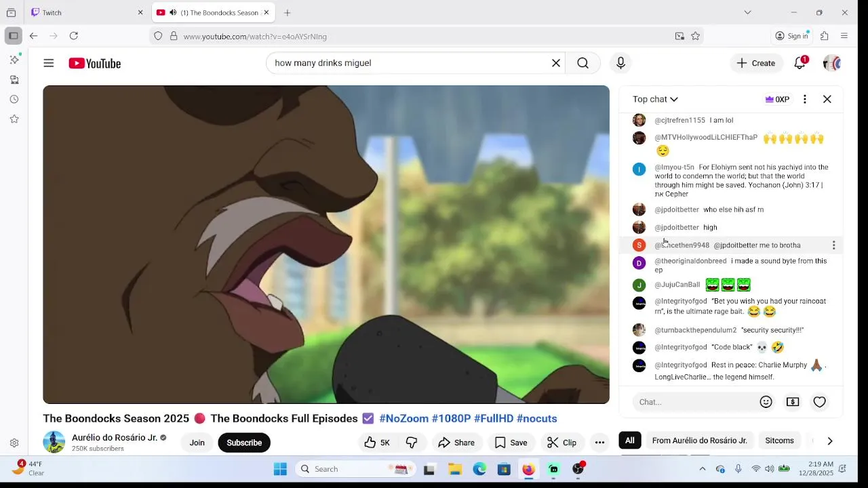Go back to previous page
This screenshot has height=488, width=868.
point(33,36)
